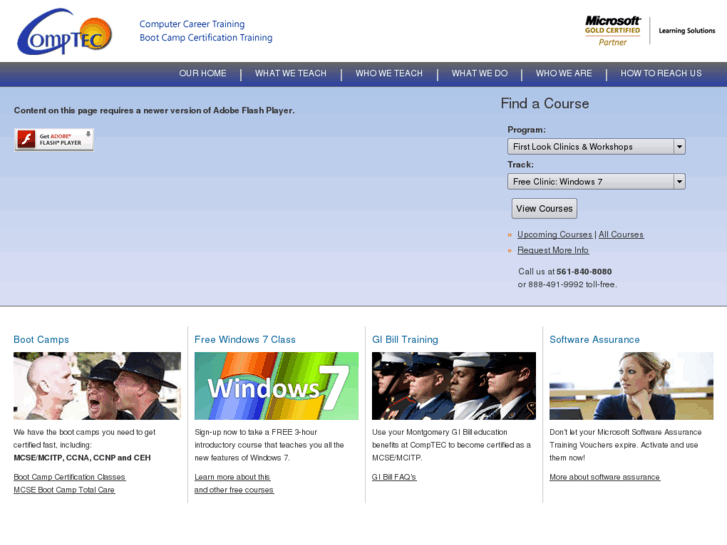Click the MCSE/MCITP, CCNA, CCNP and CEH text
This screenshot has height=545, width=727.
pyautogui.click(x=82, y=458)
